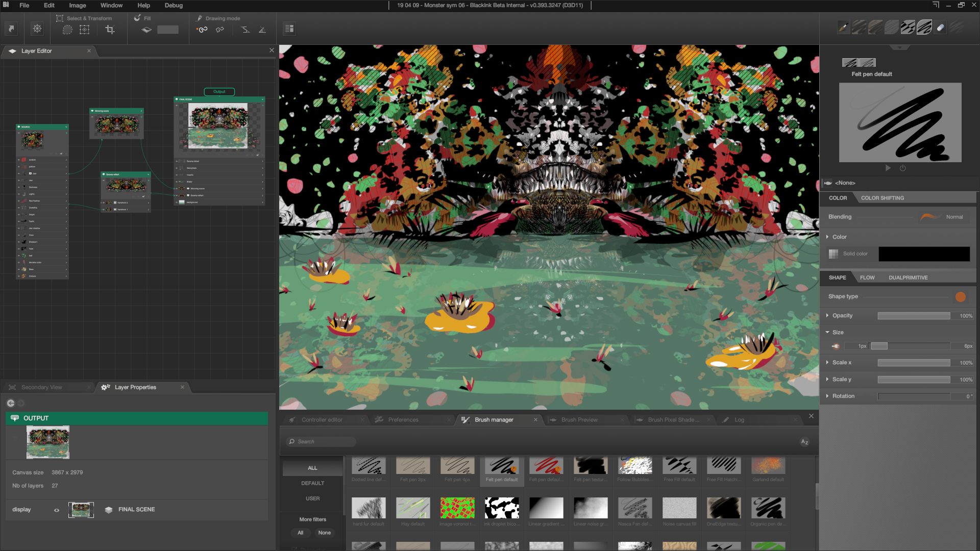Select the eraser tool icon
This screenshot has height=551, width=980.
pyautogui.click(x=940, y=28)
